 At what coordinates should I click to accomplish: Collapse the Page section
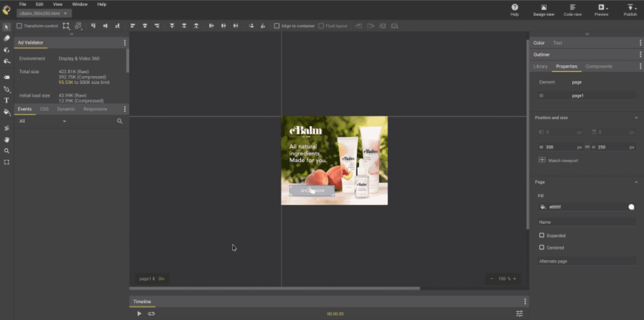pyautogui.click(x=636, y=182)
